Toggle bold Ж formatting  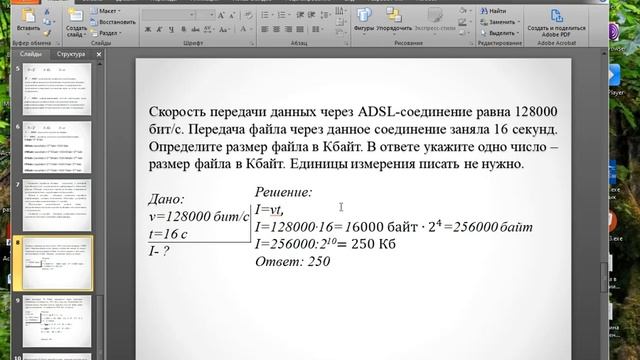point(148,29)
